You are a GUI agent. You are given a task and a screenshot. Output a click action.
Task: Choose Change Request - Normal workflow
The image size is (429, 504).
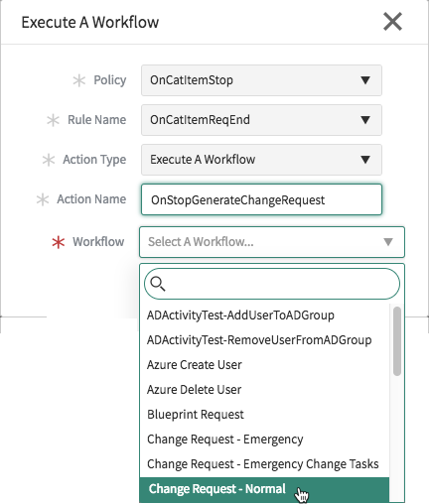(264, 489)
